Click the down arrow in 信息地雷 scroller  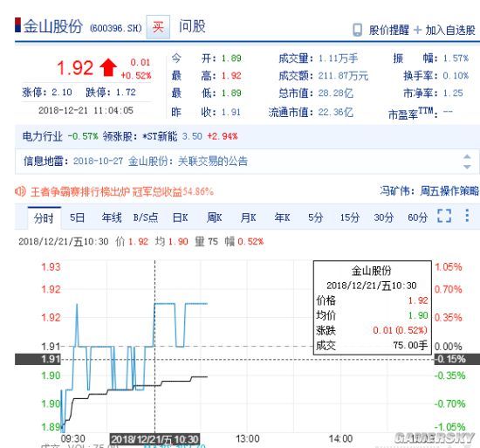click(x=467, y=167)
